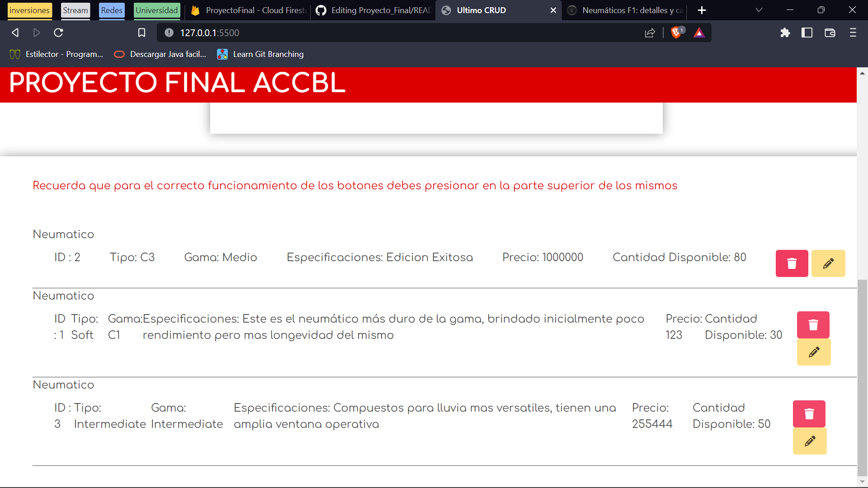Image resolution: width=868 pixels, height=488 pixels.
Task: Open the browser hamburger menu
Action: click(x=853, y=33)
